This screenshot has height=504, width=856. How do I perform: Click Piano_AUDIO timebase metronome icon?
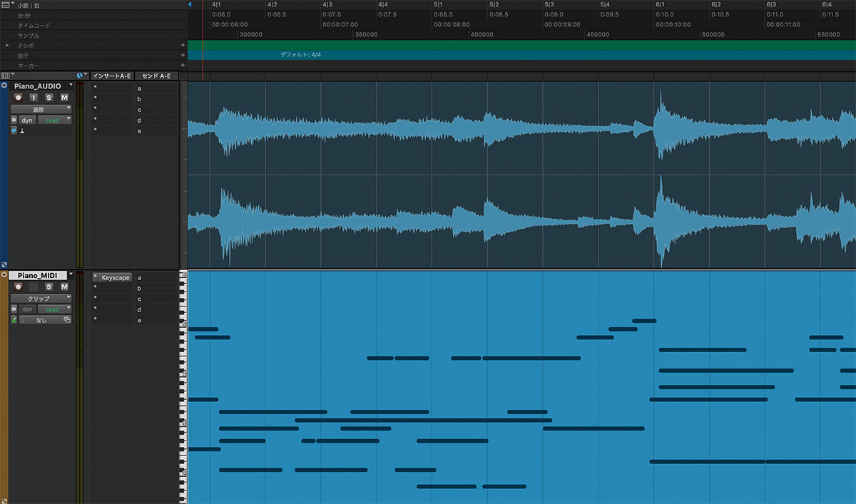(22, 131)
